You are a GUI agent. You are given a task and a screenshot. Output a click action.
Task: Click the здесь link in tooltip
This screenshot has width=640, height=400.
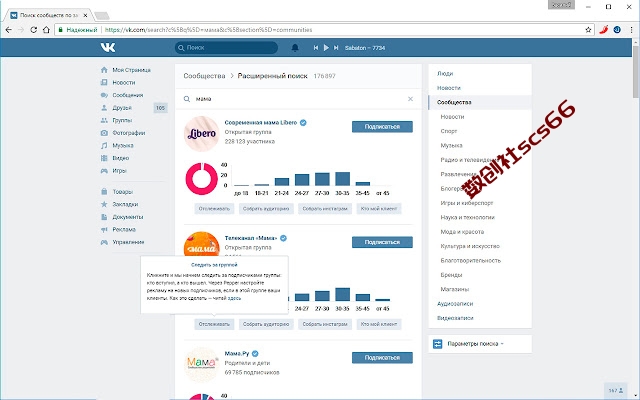[x=234, y=298]
